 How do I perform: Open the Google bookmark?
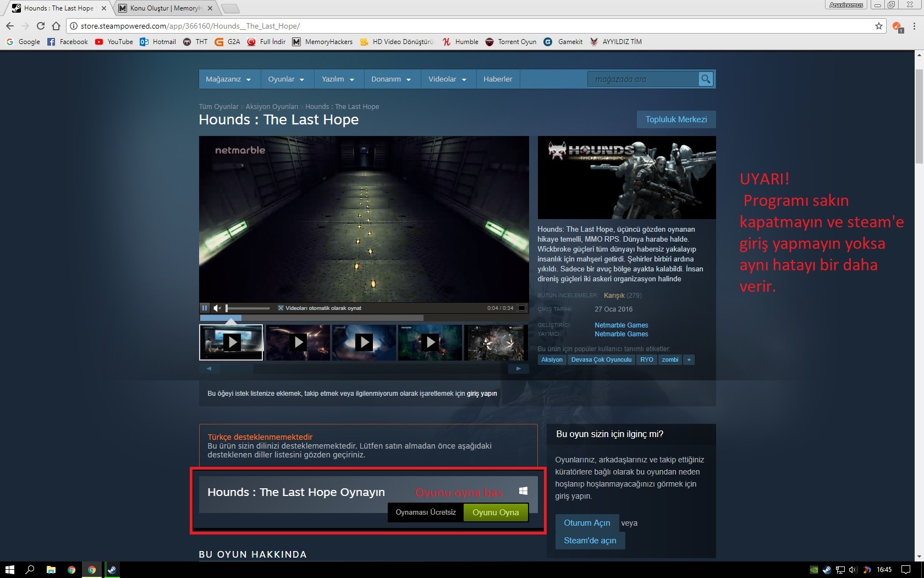(23, 42)
